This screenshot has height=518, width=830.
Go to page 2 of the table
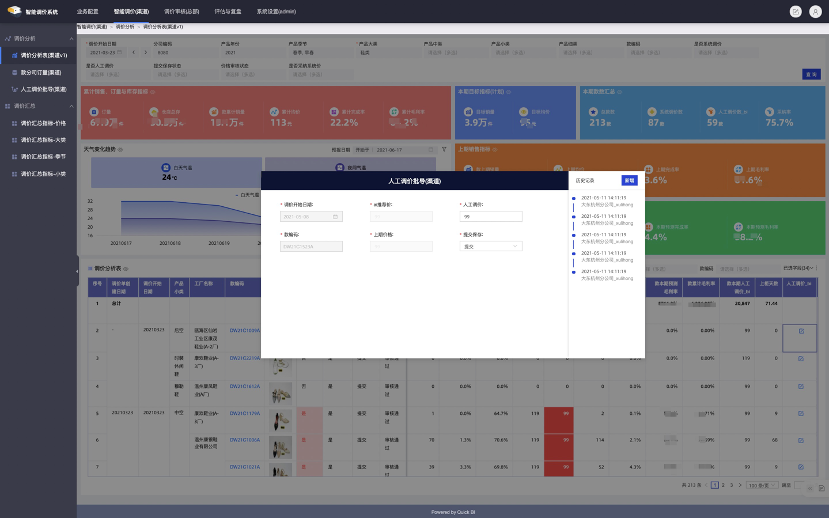coord(723,485)
